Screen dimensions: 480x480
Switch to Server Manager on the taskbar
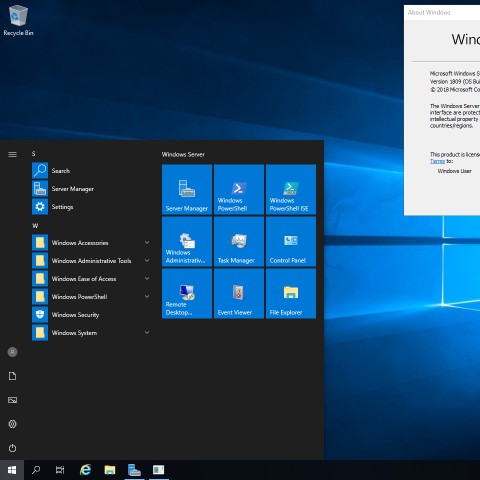[134, 470]
